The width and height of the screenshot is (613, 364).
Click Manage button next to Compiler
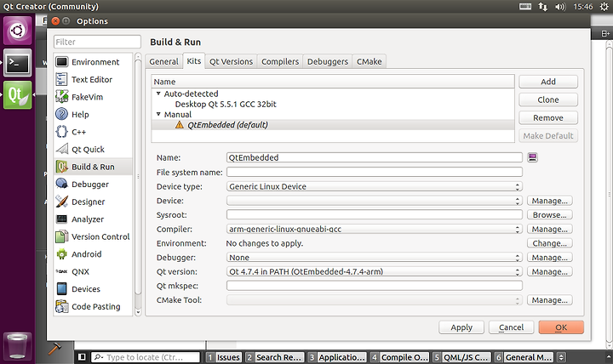(550, 229)
